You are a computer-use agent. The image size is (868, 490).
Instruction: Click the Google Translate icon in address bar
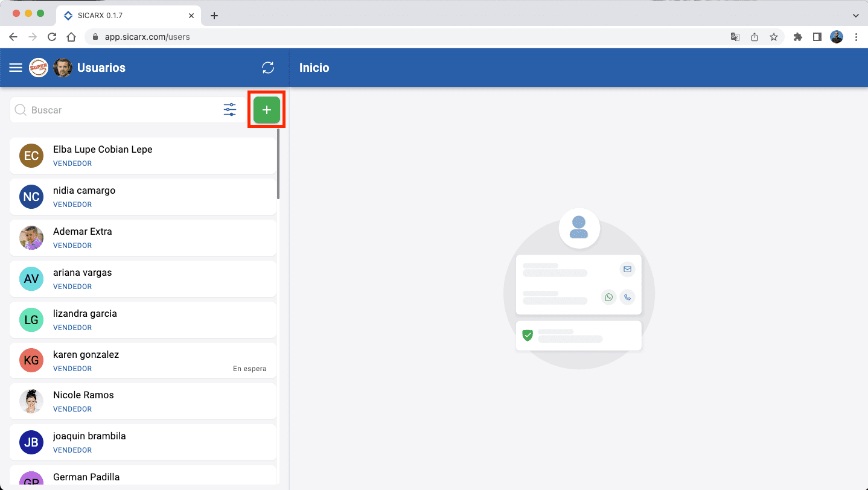[735, 37]
